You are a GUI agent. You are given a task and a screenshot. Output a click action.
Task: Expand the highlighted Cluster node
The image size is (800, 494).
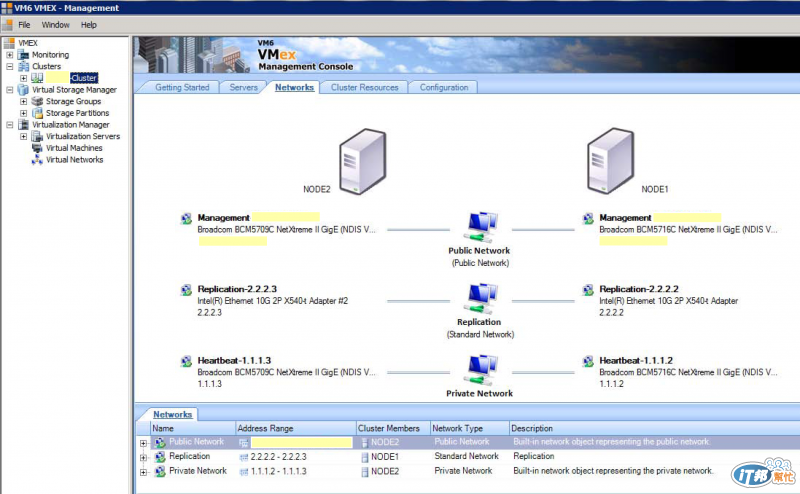point(23,78)
